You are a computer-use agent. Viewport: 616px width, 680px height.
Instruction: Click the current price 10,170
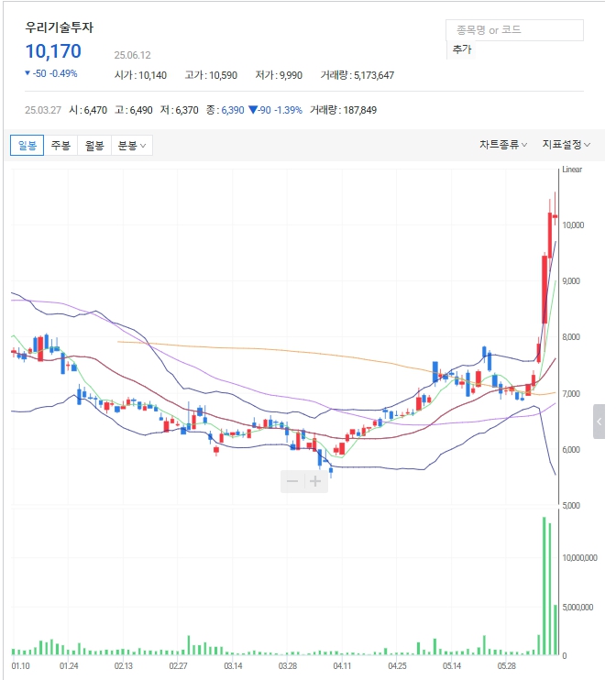pyautogui.click(x=53, y=51)
